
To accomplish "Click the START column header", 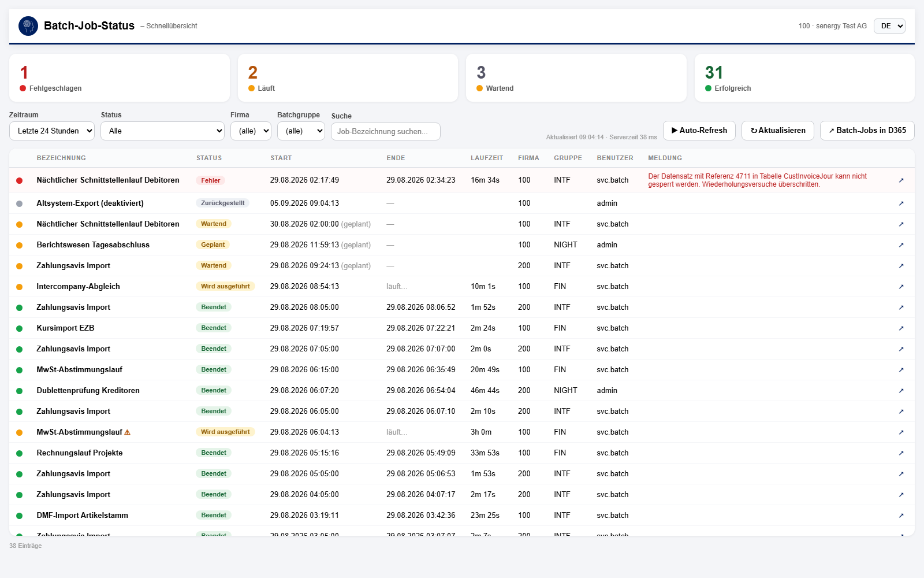I will pyautogui.click(x=281, y=158).
